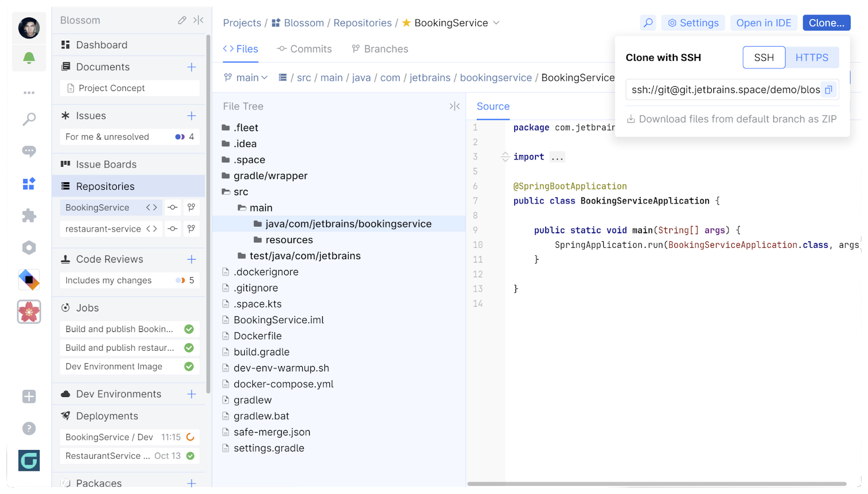Collapse the main folder in tree
The image size is (868, 494).
[242, 208]
